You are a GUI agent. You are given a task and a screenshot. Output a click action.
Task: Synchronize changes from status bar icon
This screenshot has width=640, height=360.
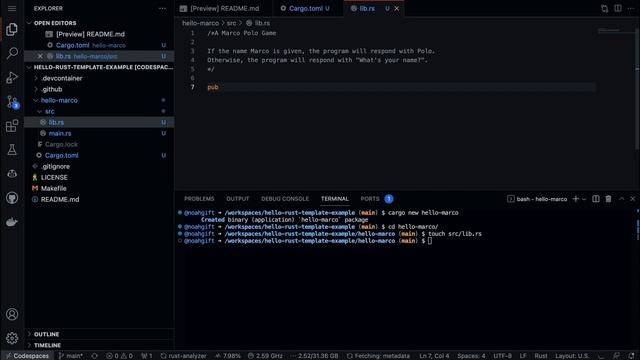[x=94, y=356]
